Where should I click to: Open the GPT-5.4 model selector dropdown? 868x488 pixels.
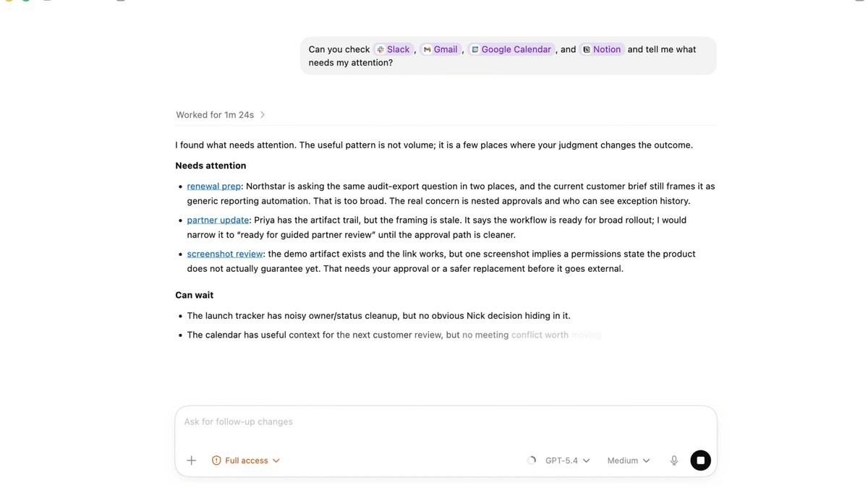[568, 461]
